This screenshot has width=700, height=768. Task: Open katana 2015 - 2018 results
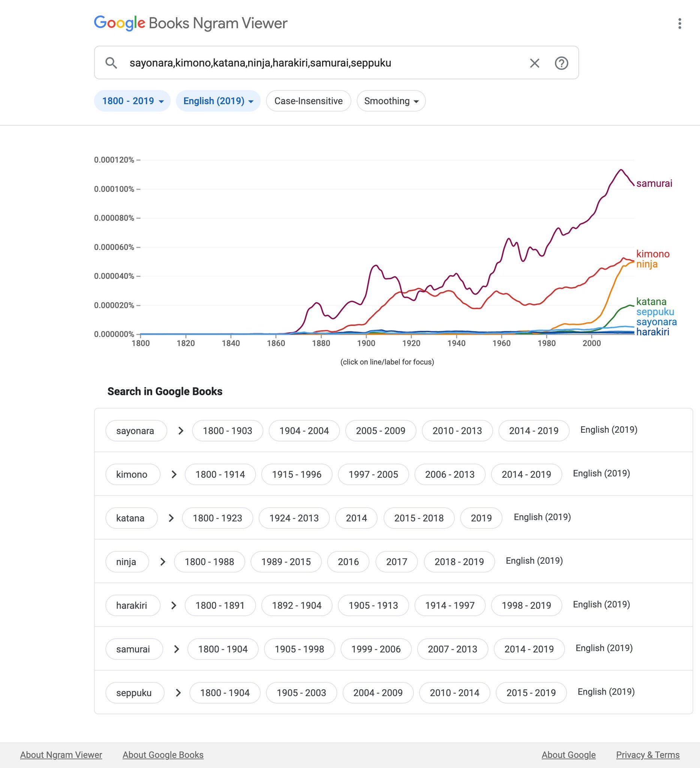coord(419,518)
